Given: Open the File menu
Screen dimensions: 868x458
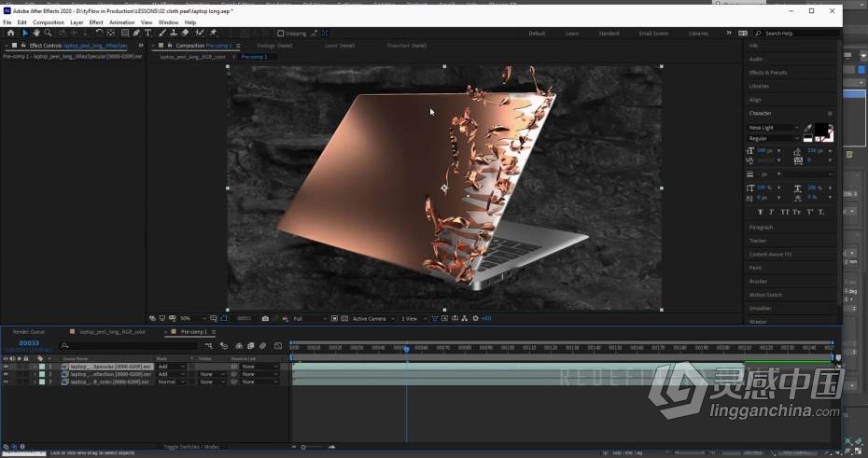Looking at the screenshot, I should [7, 22].
